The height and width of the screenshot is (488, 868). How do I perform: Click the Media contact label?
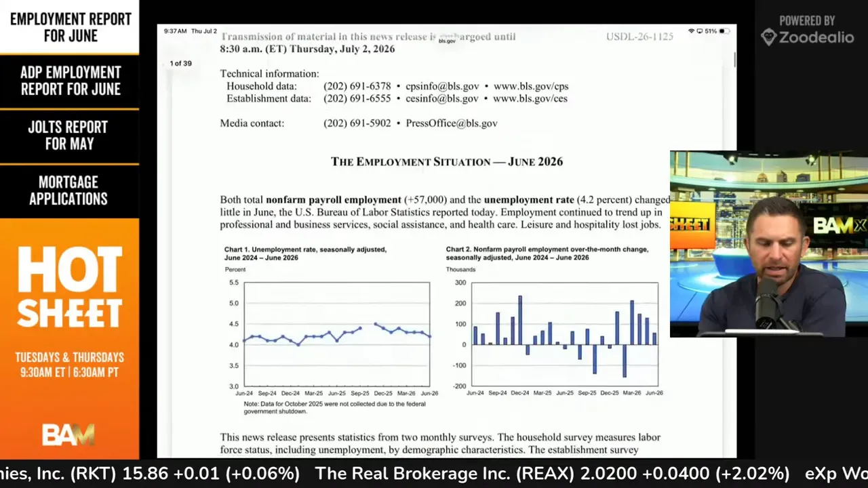click(x=252, y=123)
